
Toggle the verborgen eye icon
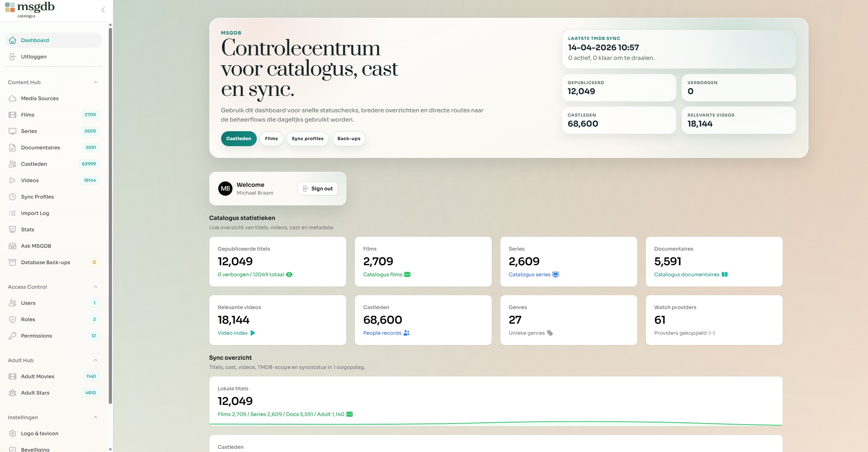tap(289, 274)
